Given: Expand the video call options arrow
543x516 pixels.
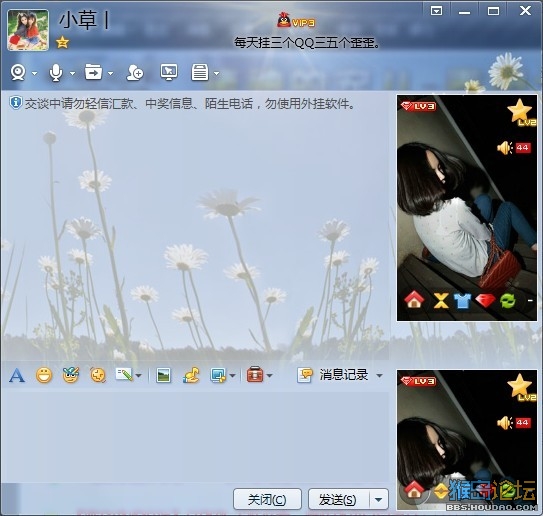Looking at the screenshot, I should [34, 73].
